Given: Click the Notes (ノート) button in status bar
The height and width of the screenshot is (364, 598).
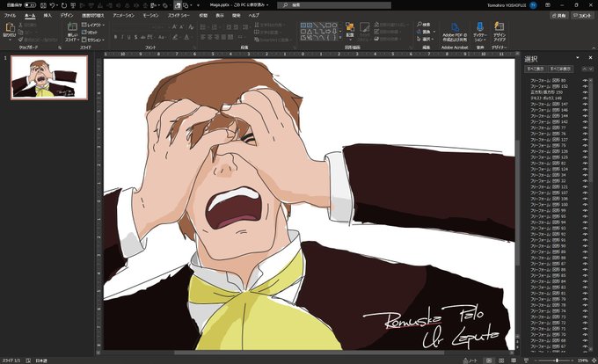Looking at the screenshot, I should tap(470, 360).
